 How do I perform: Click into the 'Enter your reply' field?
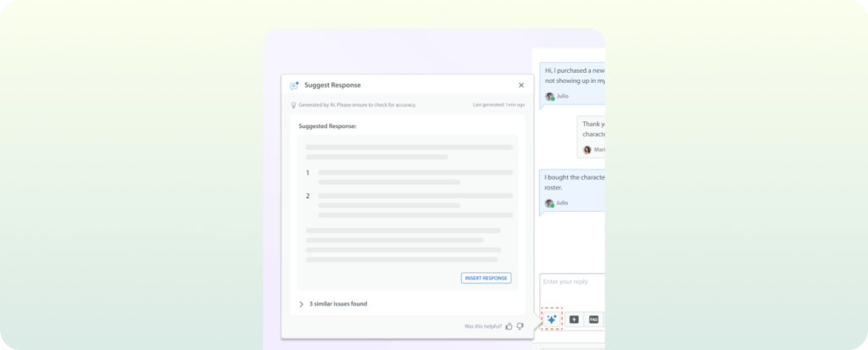point(572,290)
